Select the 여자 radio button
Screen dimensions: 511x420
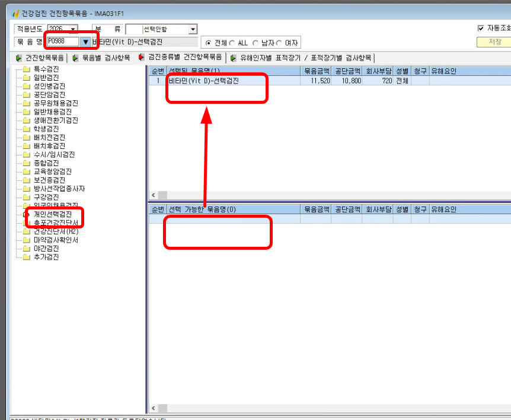point(279,43)
